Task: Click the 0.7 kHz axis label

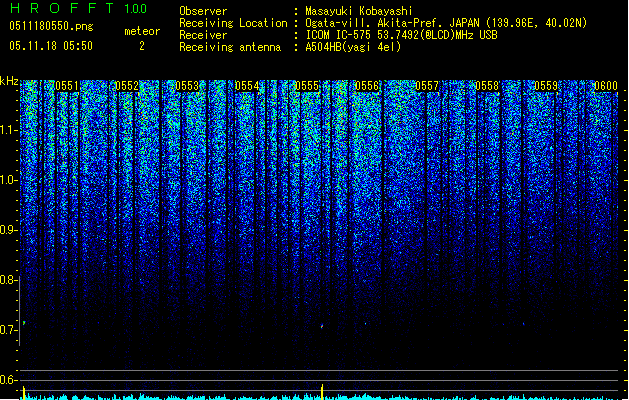Action: click(x=8, y=330)
